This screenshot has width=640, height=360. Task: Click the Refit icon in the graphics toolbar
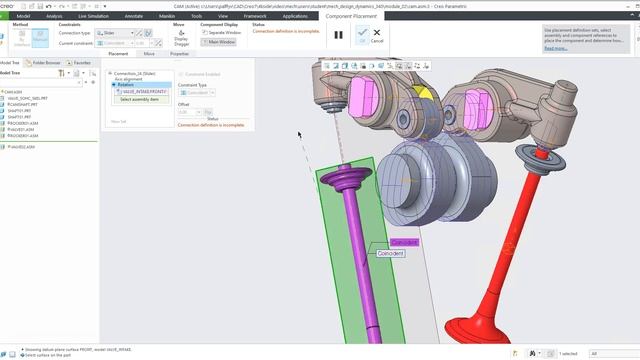(x=327, y=66)
